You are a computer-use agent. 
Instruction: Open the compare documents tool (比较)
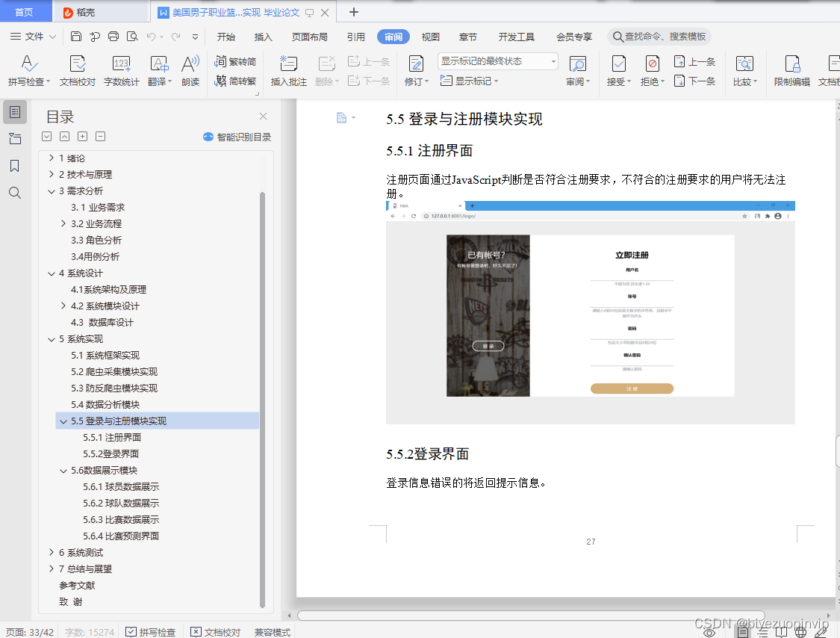(744, 70)
